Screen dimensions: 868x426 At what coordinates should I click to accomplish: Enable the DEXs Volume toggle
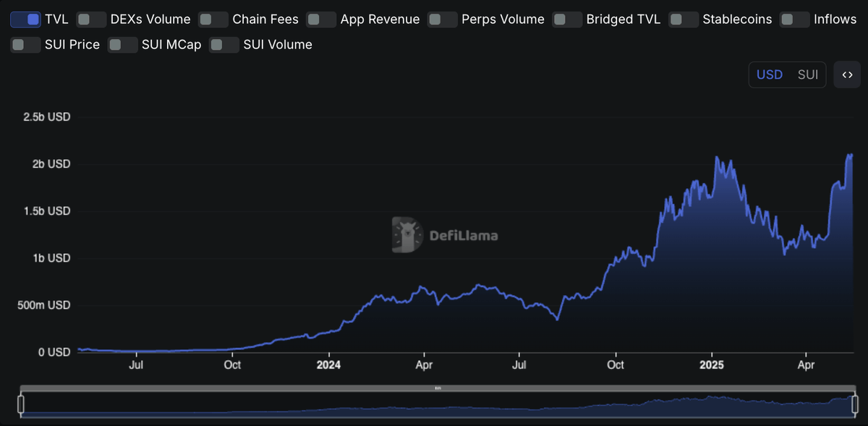click(x=91, y=20)
